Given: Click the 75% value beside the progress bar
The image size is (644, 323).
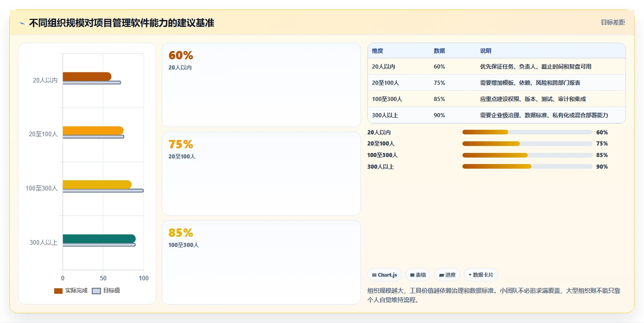Looking at the screenshot, I should click(602, 144).
